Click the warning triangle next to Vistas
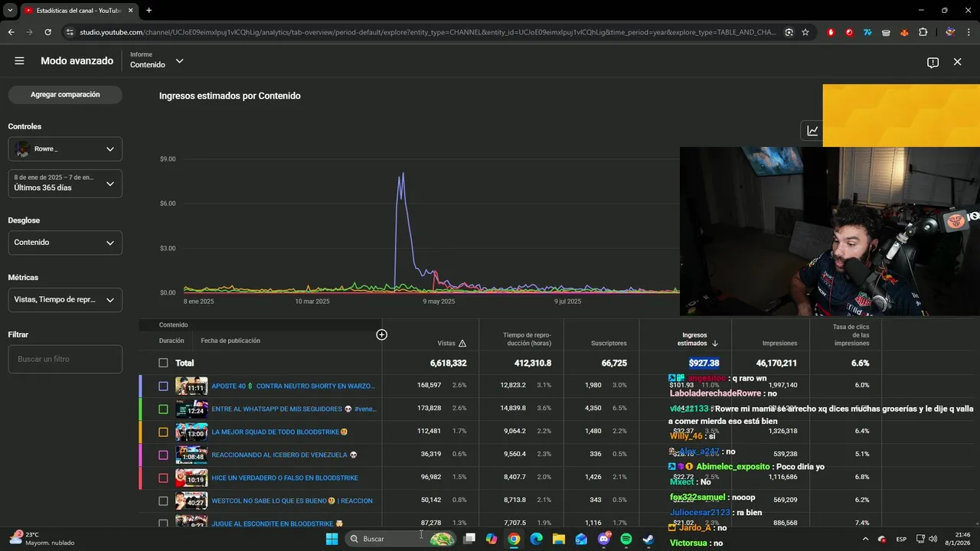980x551 pixels. (462, 344)
